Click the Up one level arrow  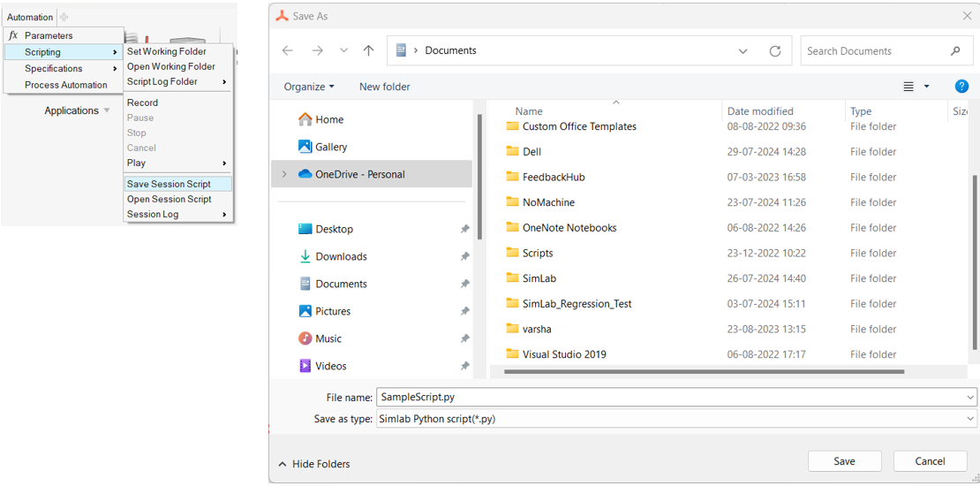[369, 51]
